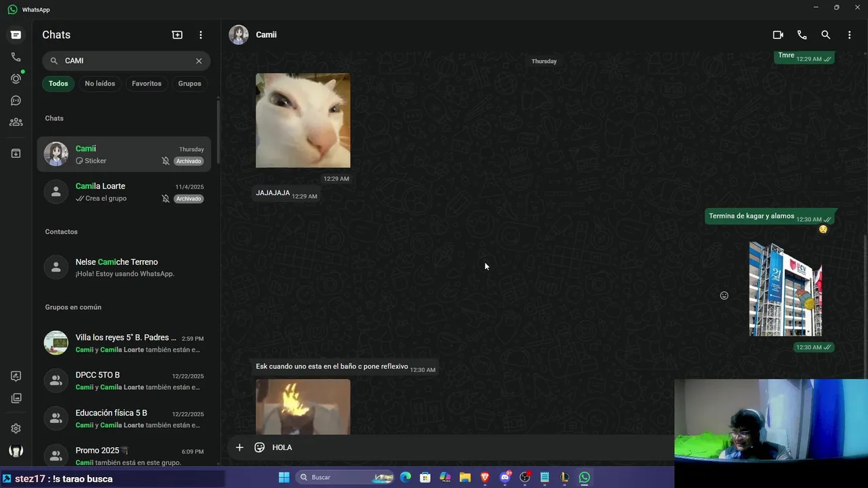
Task: Open Brave browser from the taskbar
Action: (x=485, y=477)
